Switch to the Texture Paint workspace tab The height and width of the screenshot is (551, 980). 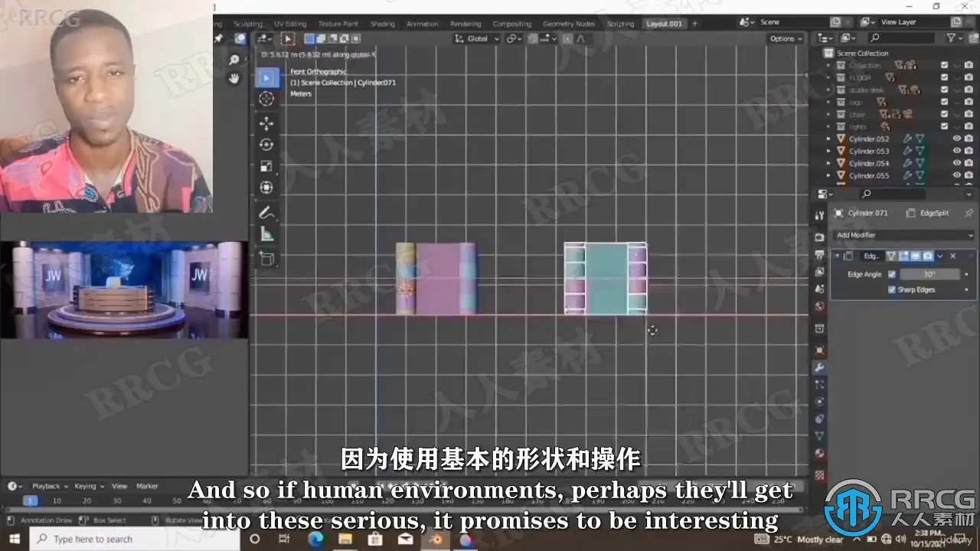click(338, 24)
